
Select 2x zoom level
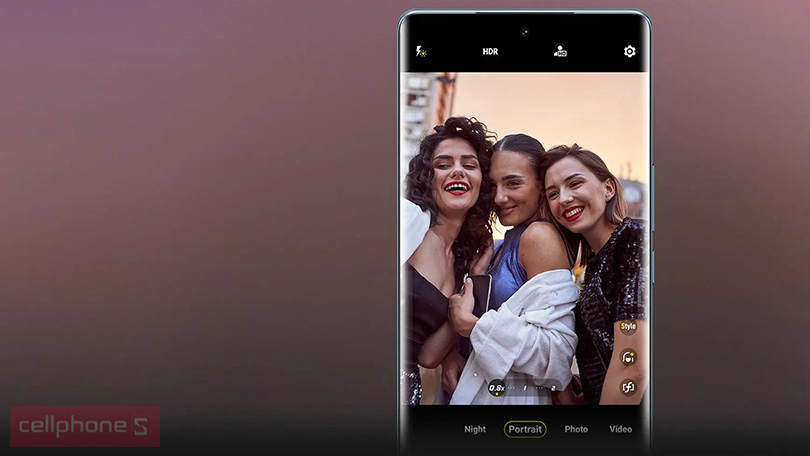(x=553, y=388)
